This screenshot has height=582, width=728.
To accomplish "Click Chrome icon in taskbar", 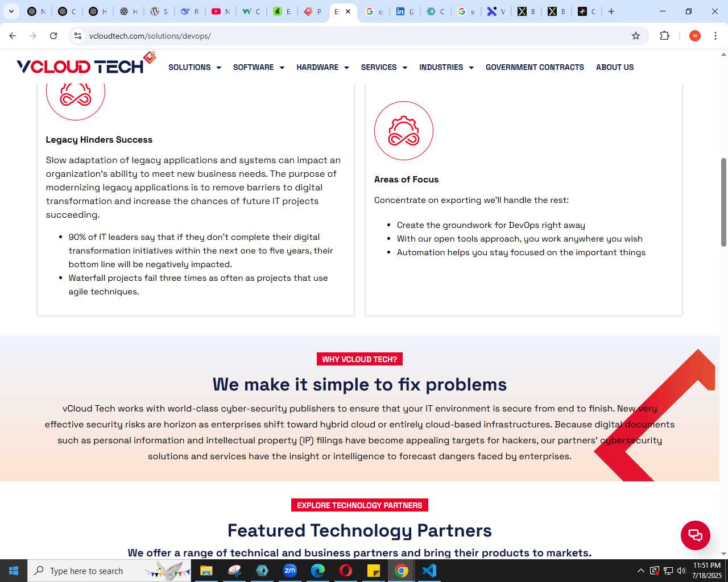I will point(402,571).
